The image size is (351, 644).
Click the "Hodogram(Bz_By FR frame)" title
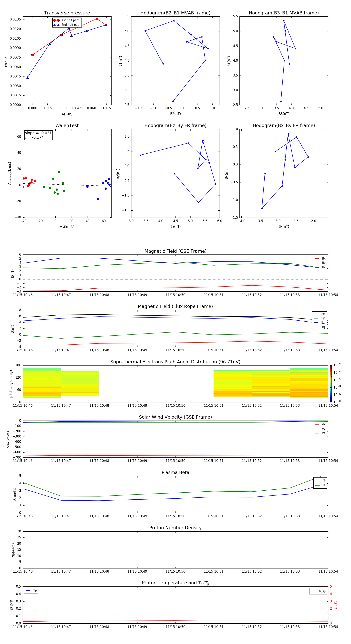click(175, 125)
